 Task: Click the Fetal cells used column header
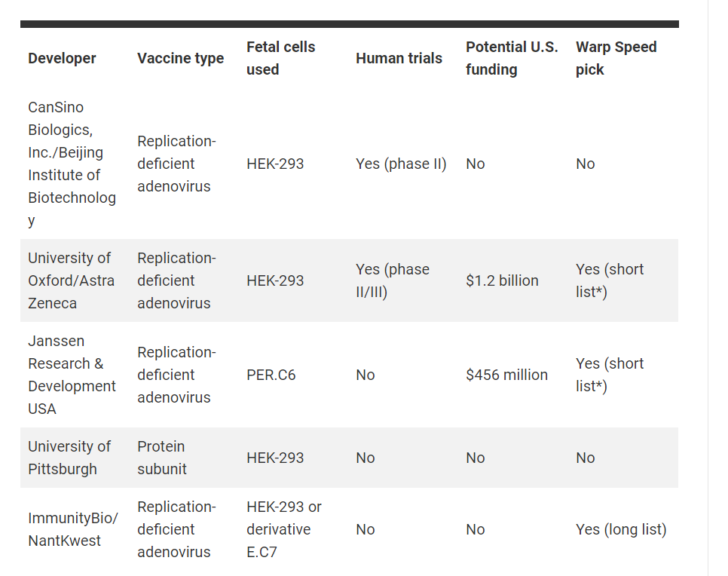pos(280,58)
